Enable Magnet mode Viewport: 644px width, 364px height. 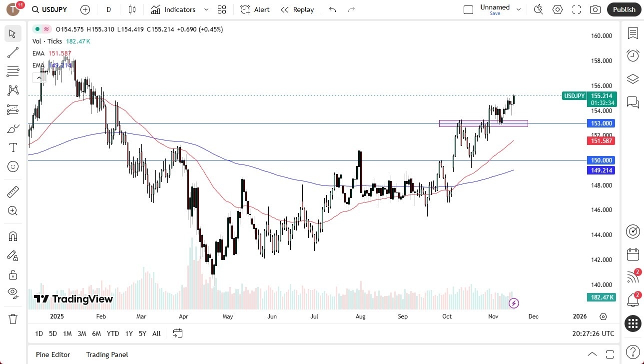coord(12,236)
